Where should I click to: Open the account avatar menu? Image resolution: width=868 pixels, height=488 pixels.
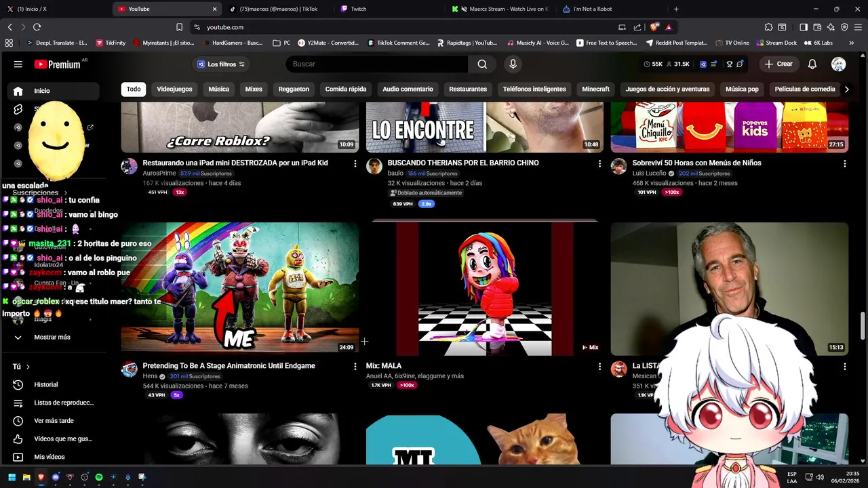coord(839,64)
